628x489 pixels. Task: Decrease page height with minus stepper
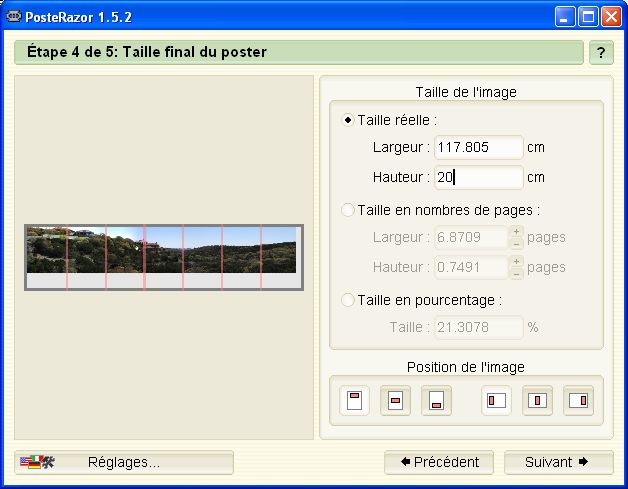[516, 273]
